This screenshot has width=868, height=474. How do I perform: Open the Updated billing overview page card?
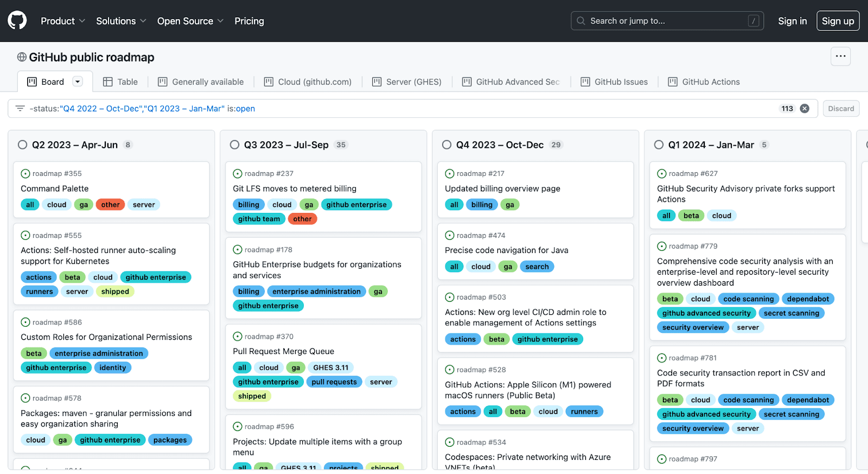(x=503, y=188)
